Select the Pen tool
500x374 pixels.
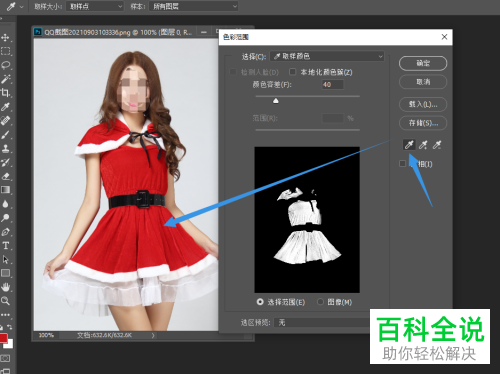click(5, 232)
